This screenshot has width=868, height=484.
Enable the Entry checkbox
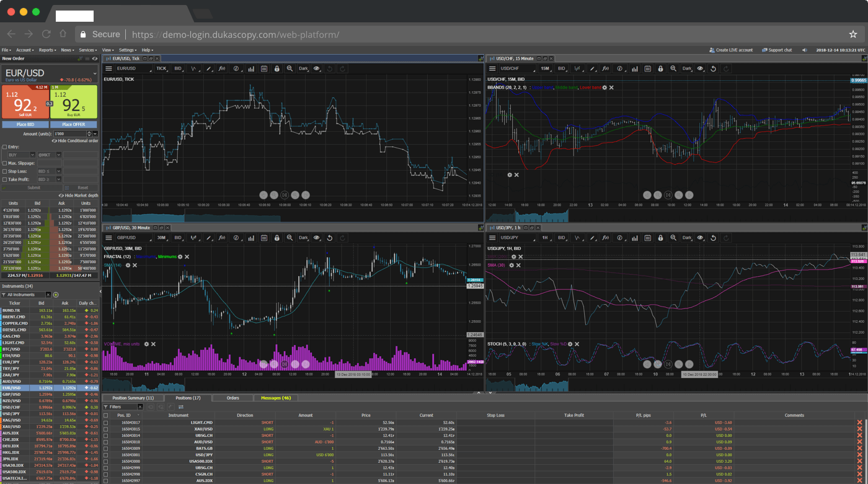click(5, 147)
